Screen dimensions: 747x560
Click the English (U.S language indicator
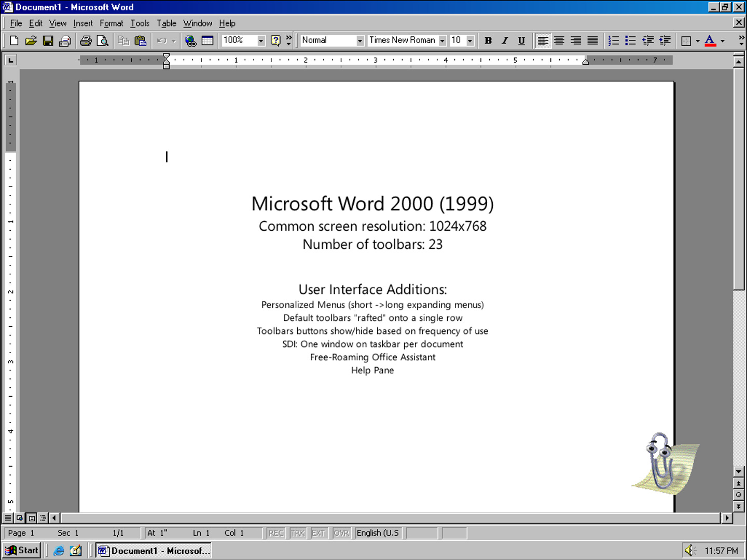pos(378,533)
